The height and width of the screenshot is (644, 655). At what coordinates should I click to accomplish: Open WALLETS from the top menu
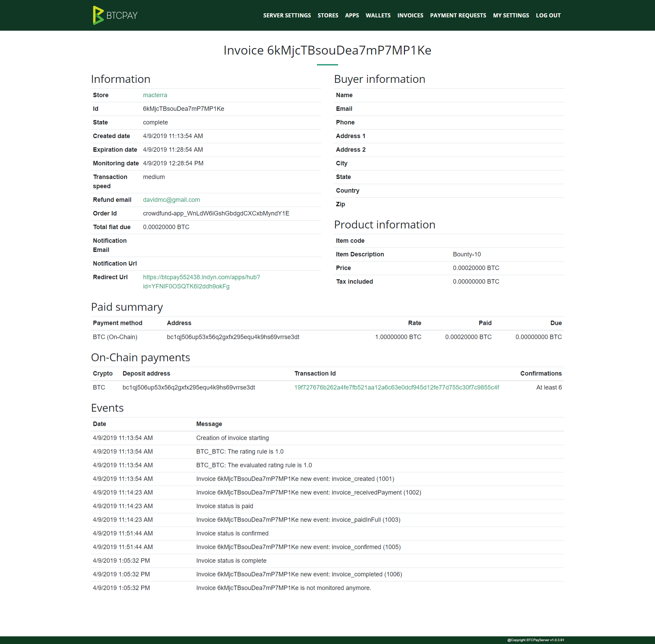click(x=378, y=15)
